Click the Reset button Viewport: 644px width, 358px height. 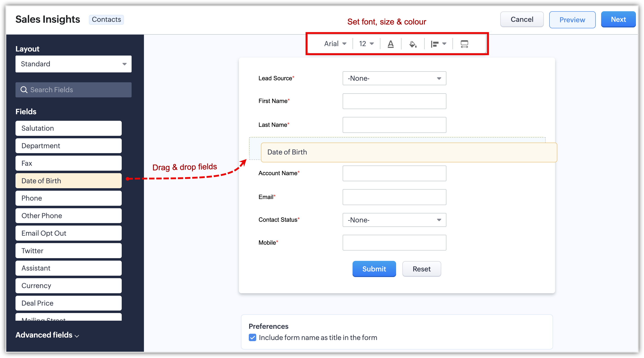421,269
